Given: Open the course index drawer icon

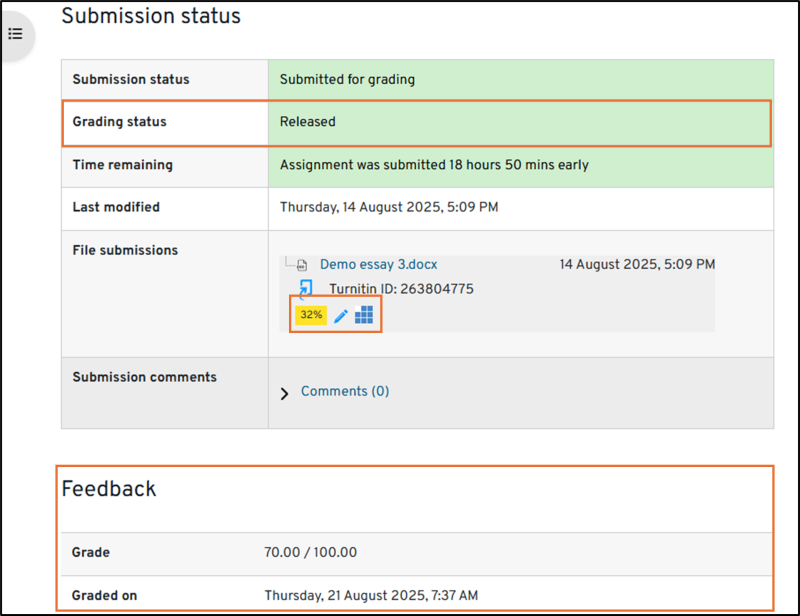Looking at the screenshot, I should (15, 34).
